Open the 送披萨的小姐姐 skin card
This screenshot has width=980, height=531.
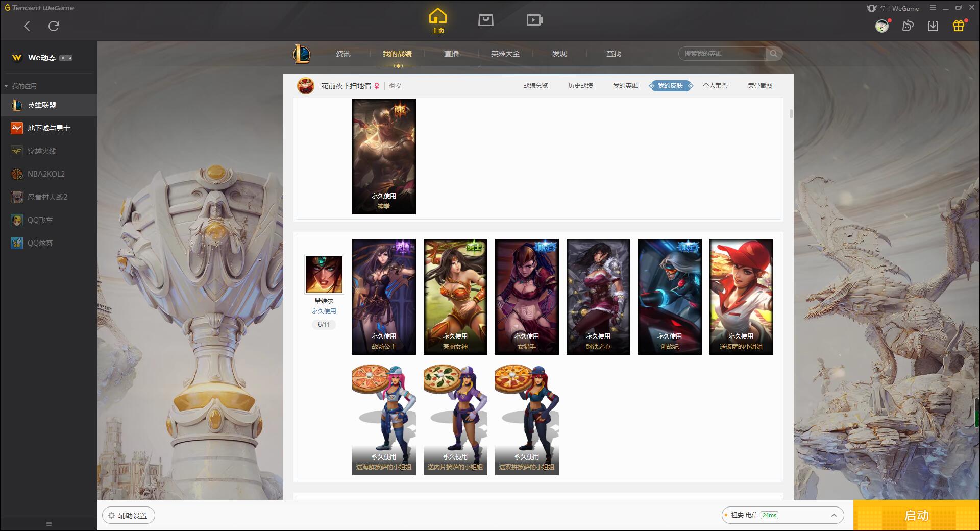[x=741, y=297]
